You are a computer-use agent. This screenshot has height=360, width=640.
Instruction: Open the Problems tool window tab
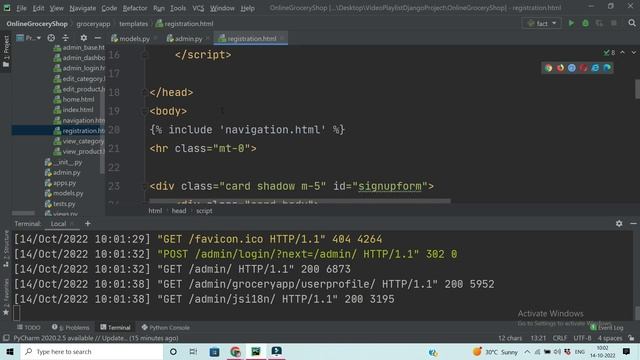[71, 327]
